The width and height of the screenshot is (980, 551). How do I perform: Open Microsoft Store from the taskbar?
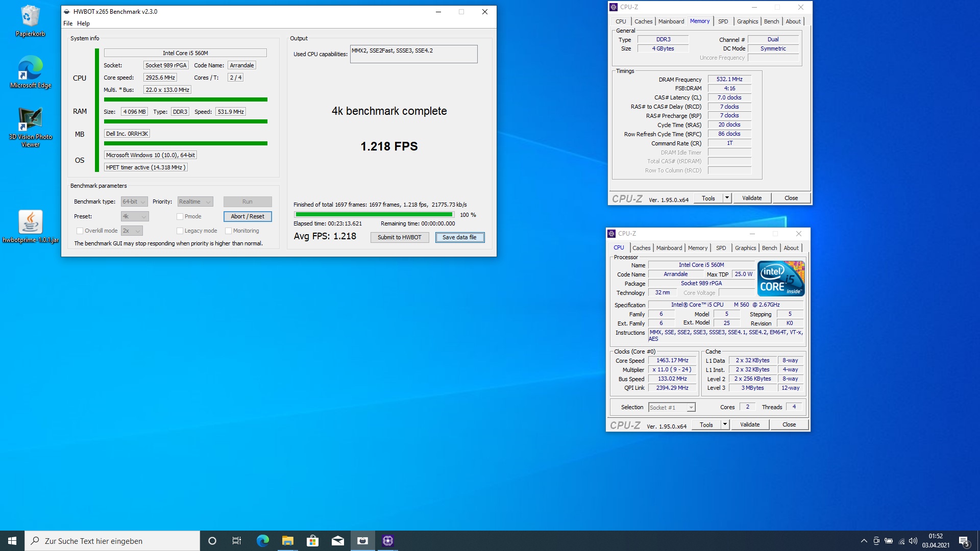click(x=312, y=541)
